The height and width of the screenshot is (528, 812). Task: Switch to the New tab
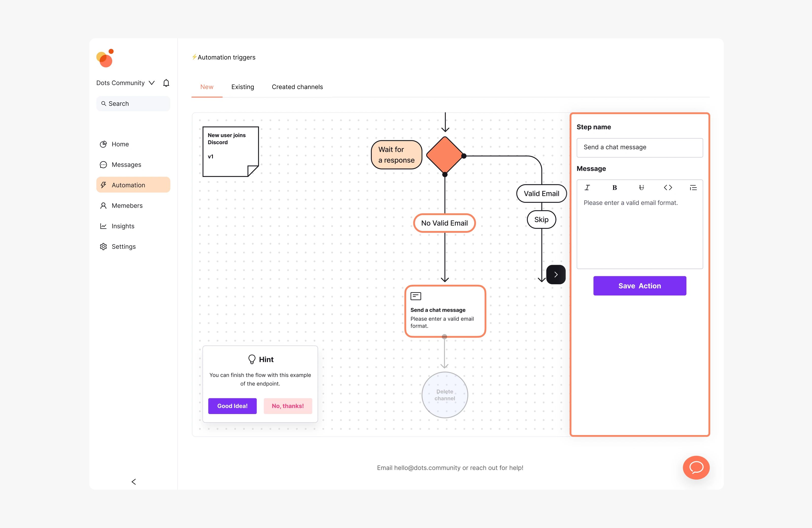click(207, 87)
